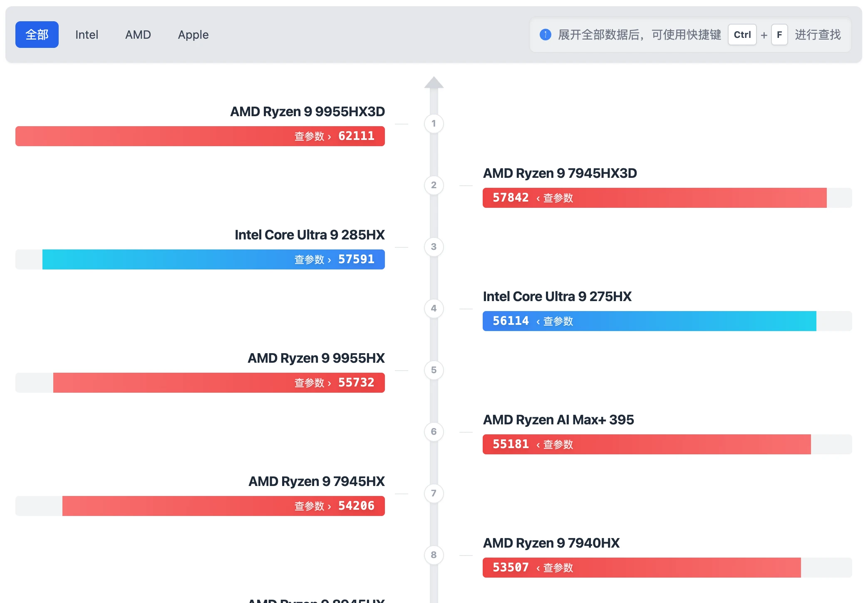Click the 53507 score bar of 7940HX
The width and height of the screenshot is (868, 603).
(666, 568)
